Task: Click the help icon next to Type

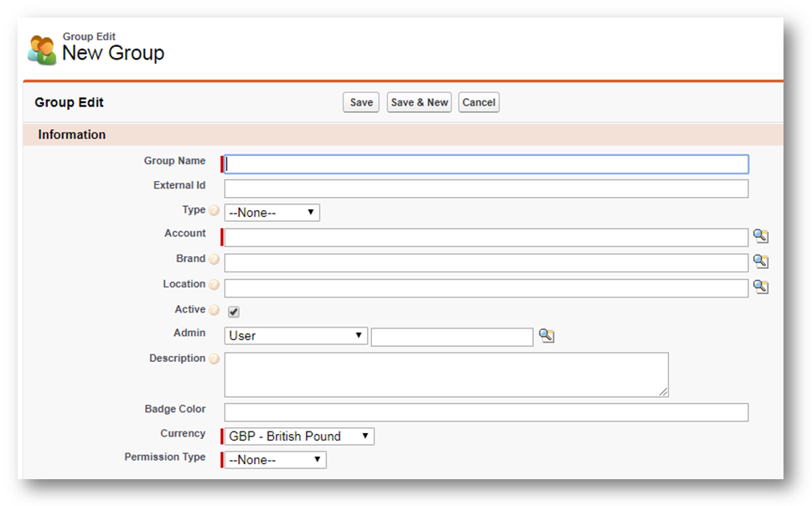Action: [x=215, y=211]
